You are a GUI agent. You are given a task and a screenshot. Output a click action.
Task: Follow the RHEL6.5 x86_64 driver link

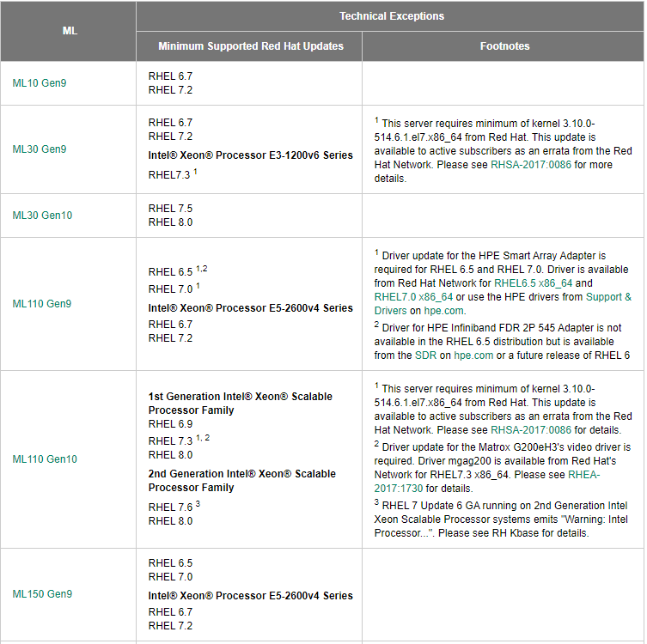[533, 283]
